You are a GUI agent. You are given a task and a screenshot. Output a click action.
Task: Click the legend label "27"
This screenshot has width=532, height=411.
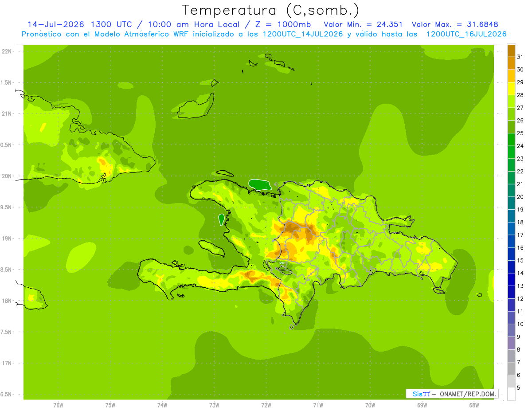(x=520, y=108)
